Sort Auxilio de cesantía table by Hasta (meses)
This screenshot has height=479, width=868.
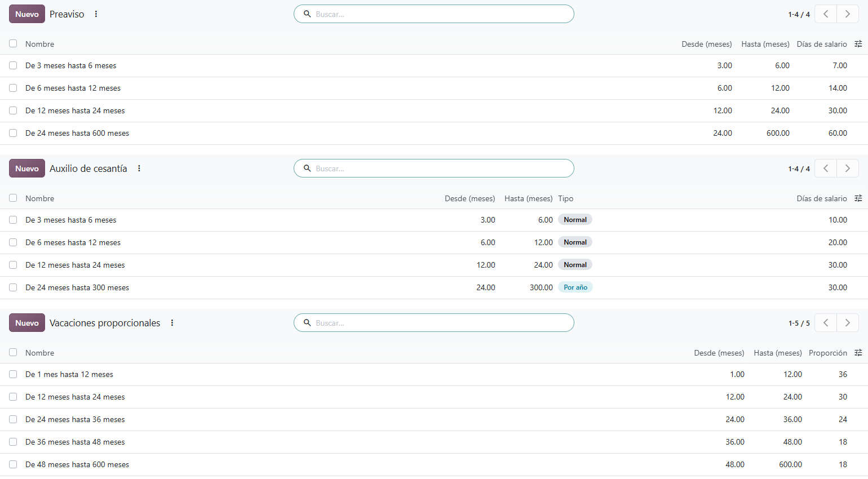[528, 198]
